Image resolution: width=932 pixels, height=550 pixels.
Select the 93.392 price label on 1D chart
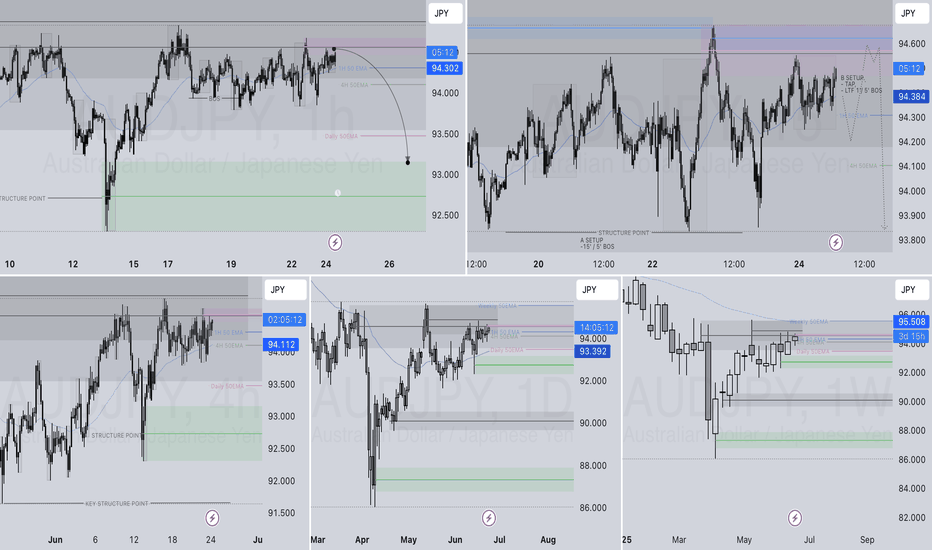[x=593, y=351]
